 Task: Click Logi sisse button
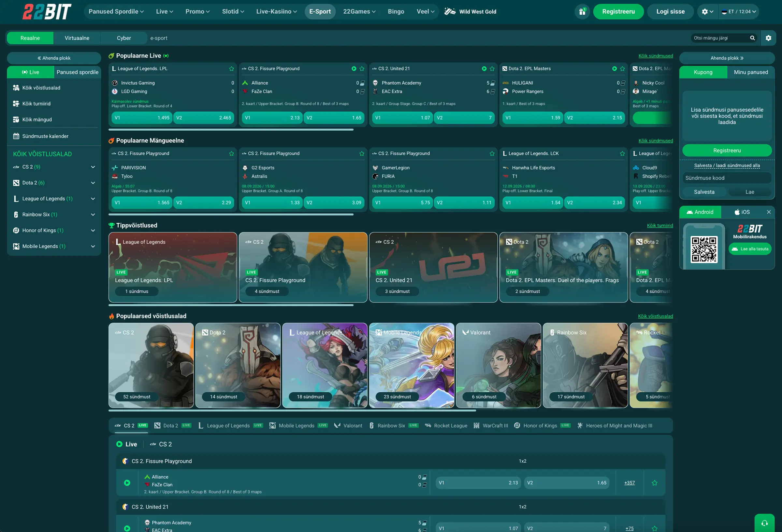point(670,12)
